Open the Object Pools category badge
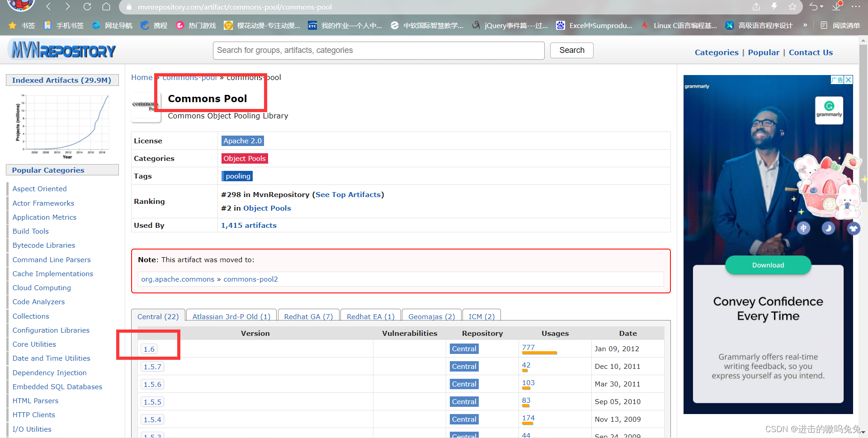The image size is (868, 438). point(244,158)
